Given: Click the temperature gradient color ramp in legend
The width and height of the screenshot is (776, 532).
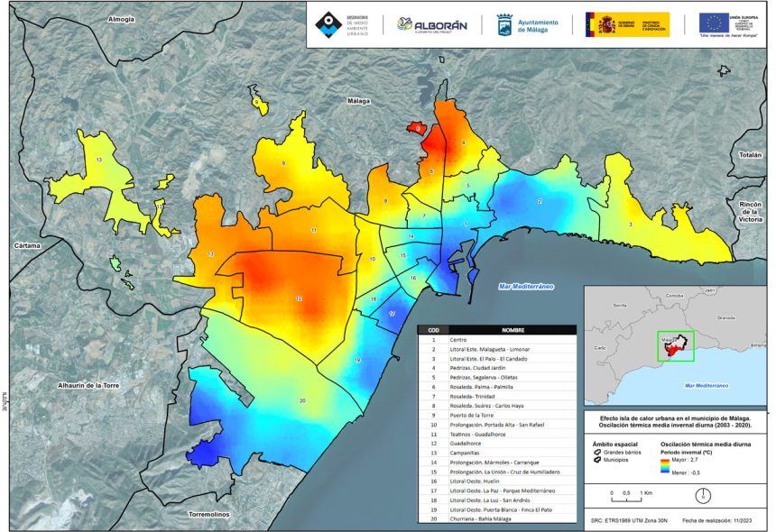Looking at the screenshot, I should coord(665,466).
